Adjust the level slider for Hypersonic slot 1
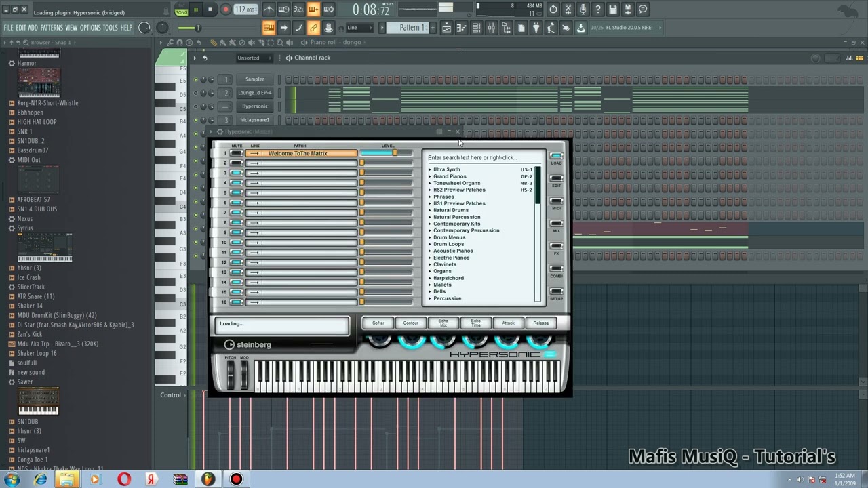 click(x=386, y=153)
